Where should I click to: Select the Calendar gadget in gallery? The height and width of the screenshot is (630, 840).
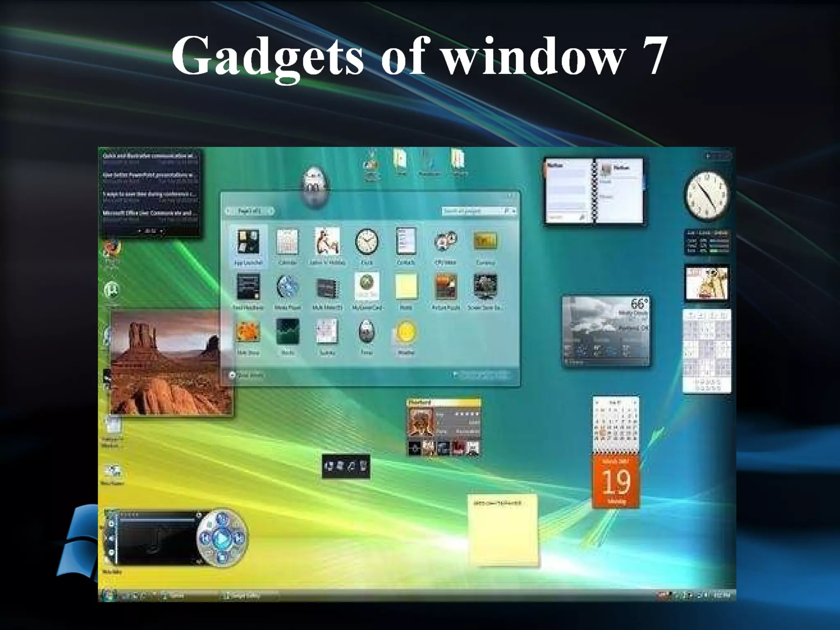point(287,242)
